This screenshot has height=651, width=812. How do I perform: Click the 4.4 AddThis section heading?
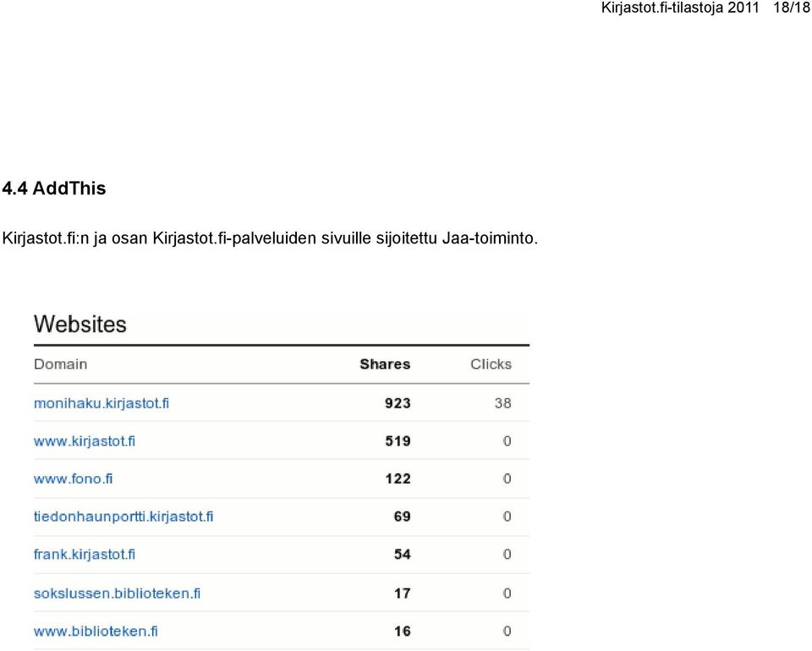click(54, 188)
